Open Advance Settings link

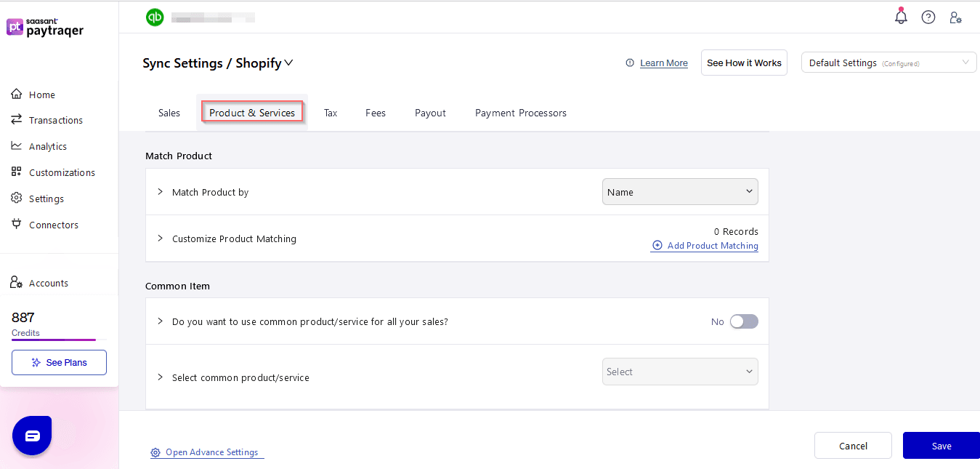click(211, 452)
